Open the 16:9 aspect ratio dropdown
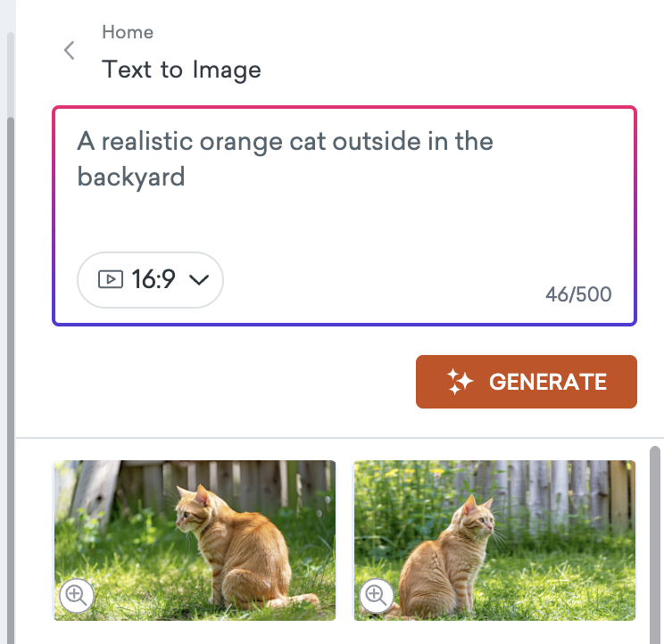 [x=150, y=279]
